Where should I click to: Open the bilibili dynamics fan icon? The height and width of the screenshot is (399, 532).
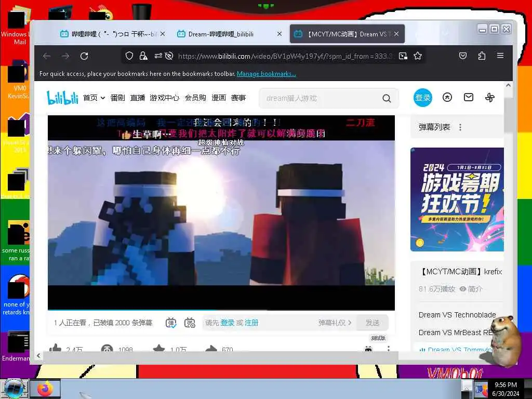489,98
